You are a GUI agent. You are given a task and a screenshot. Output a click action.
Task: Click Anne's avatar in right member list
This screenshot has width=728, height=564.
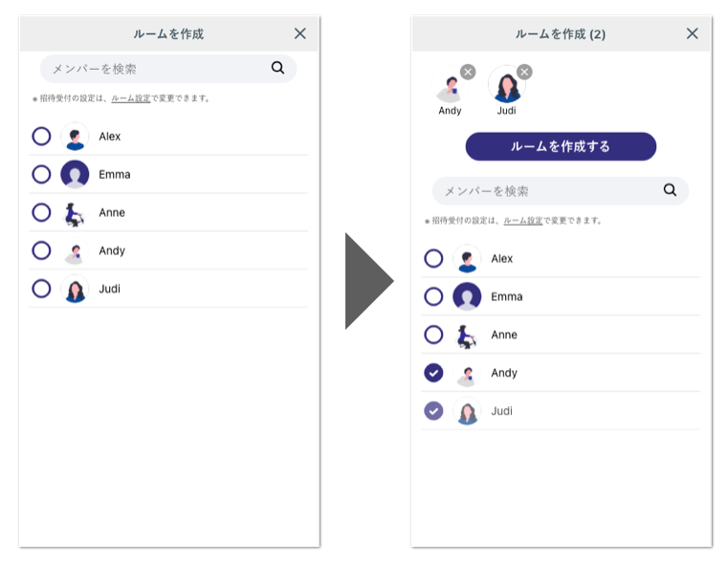point(467,335)
